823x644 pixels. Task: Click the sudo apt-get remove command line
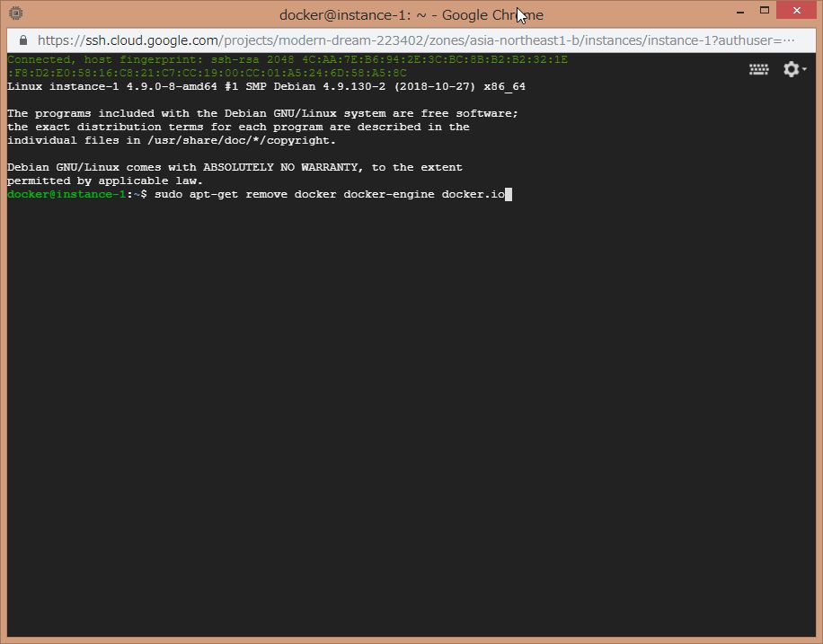260,194
